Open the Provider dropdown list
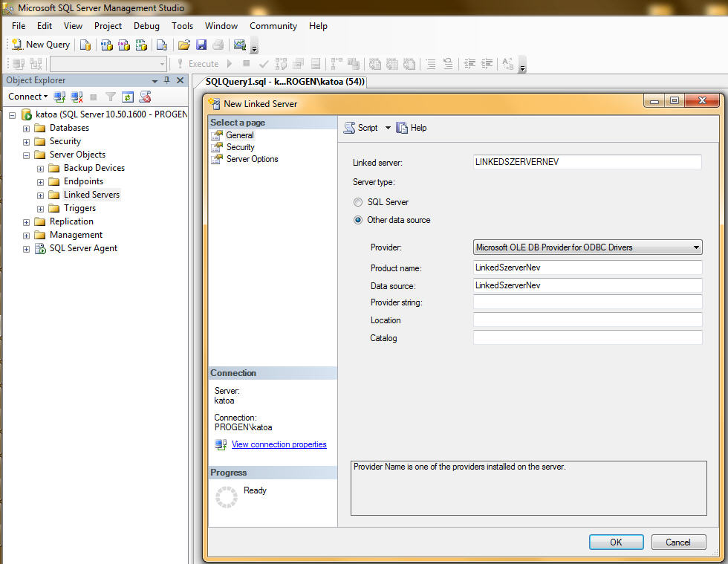This screenshot has height=564, width=728. pos(696,247)
